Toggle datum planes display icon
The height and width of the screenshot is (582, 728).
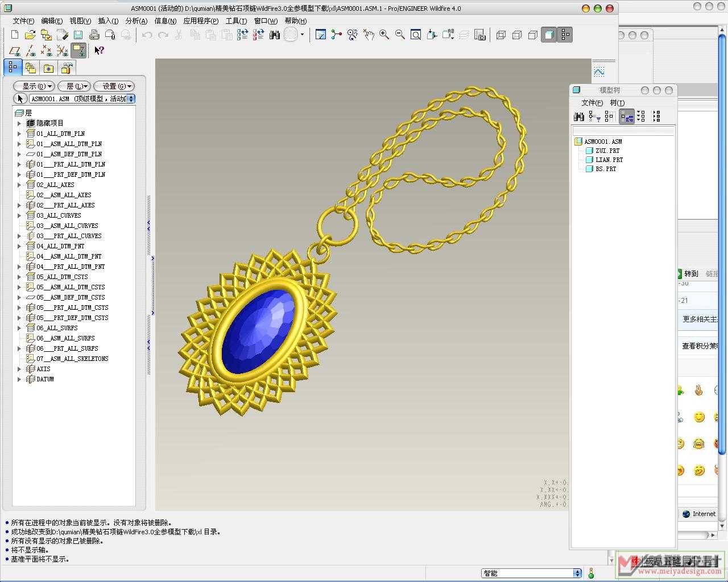coord(15,51)
